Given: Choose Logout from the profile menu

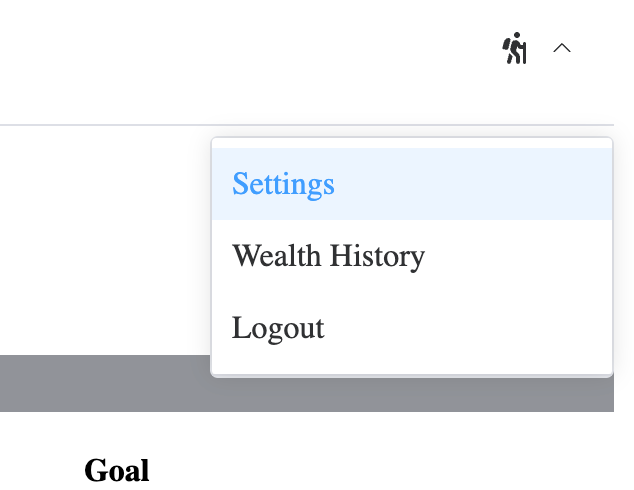Looking at the screenshot, I should [278, 328].
